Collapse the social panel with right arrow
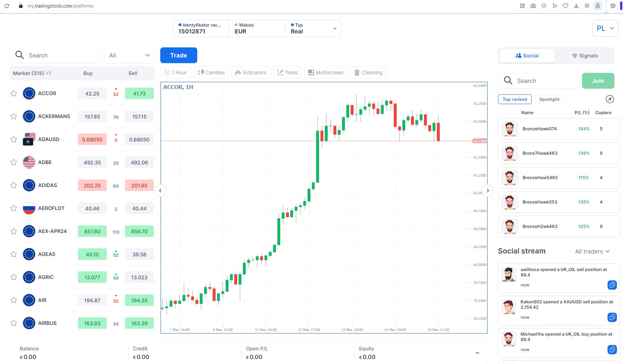623x364 pixels. point(488,191)
